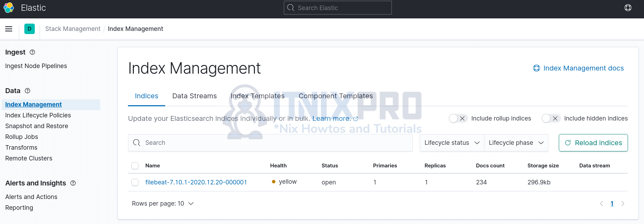This screenshot has height=224, width=644.
Task: Open the Lifecycle phase dropdown
Action: coord(516,143)
